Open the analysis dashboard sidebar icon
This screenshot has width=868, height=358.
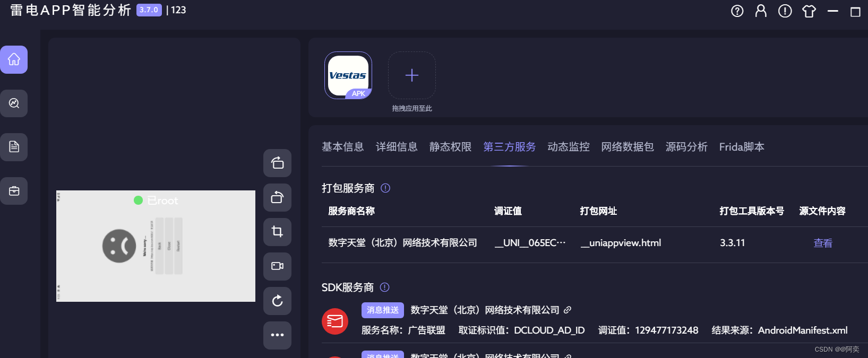[14, 103]
